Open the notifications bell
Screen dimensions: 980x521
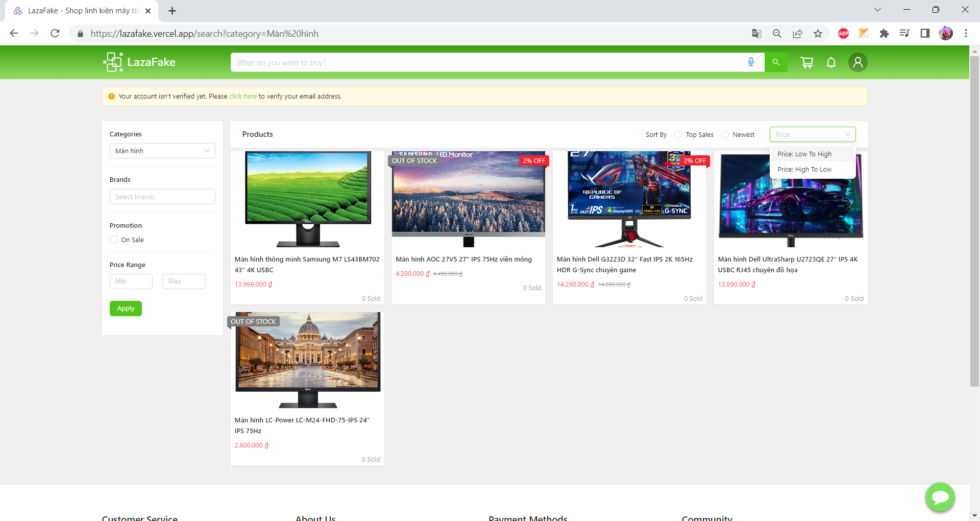coord(831,62)
